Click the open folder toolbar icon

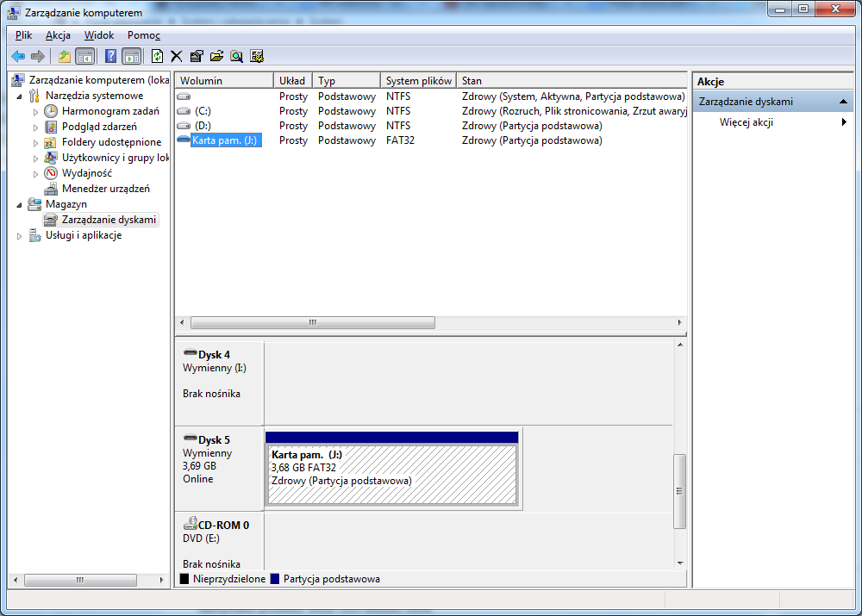click(216, 56)
